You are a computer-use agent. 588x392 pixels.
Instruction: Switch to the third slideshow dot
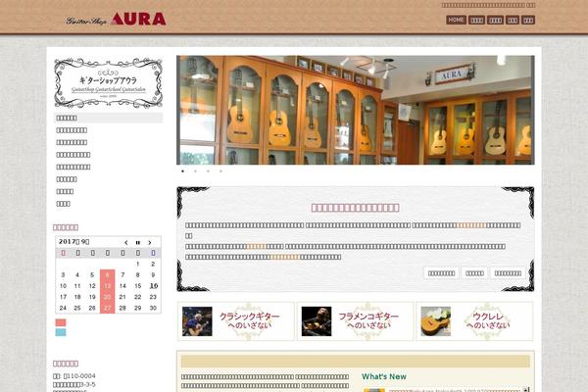coord(208,171)
